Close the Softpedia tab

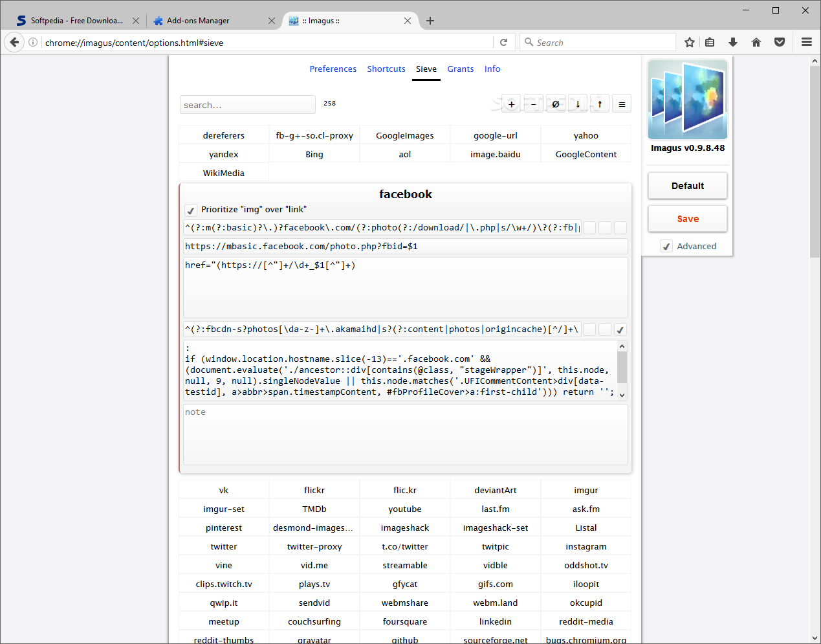pyautogui.click(x=136, y=21)
